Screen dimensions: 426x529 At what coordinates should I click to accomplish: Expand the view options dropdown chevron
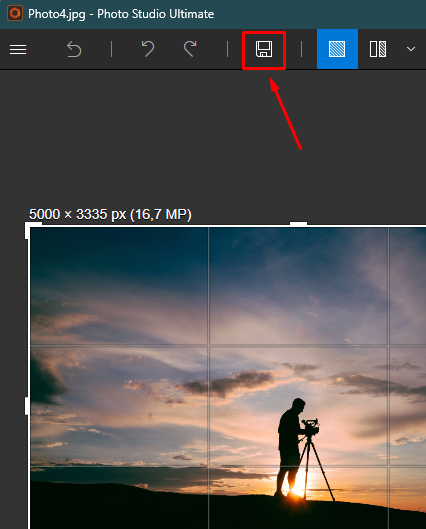[x=410, y=49]
